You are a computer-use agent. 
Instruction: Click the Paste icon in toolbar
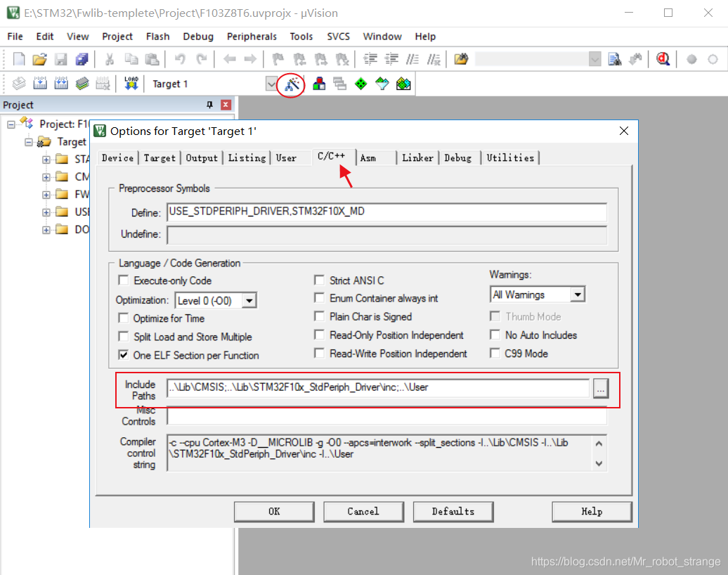[152, 59]
